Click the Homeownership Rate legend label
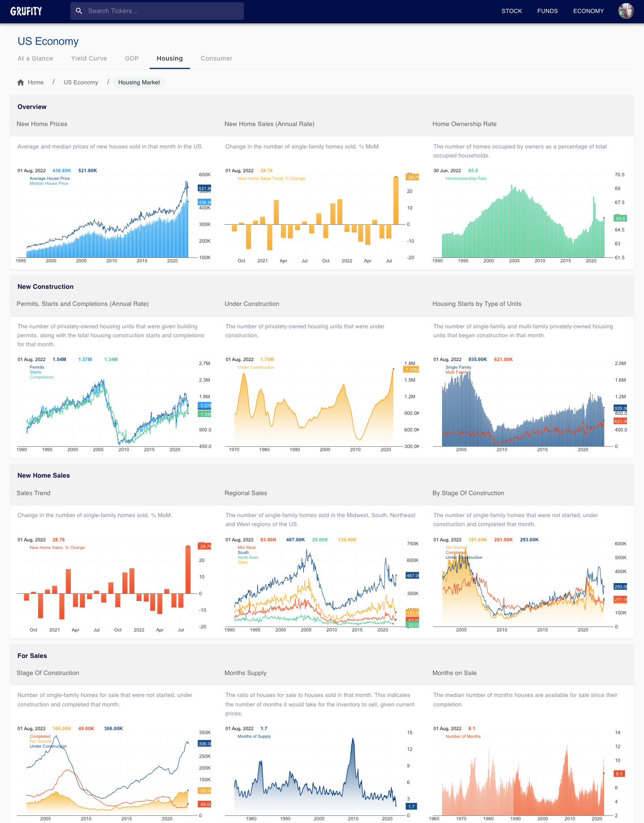The width and height of the screenshot is (644, 823). point(466,179)
